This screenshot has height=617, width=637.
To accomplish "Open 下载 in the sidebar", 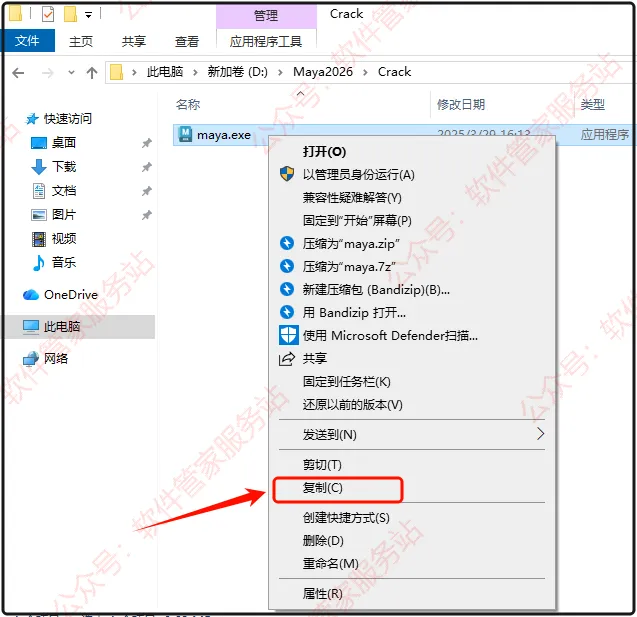I will [x=63, y=167].
